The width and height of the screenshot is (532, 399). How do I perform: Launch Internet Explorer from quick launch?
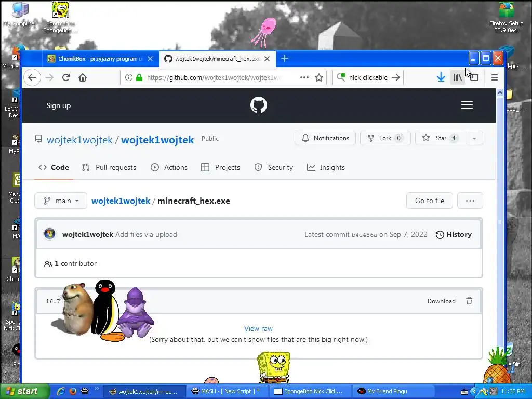tap(61, 391)
